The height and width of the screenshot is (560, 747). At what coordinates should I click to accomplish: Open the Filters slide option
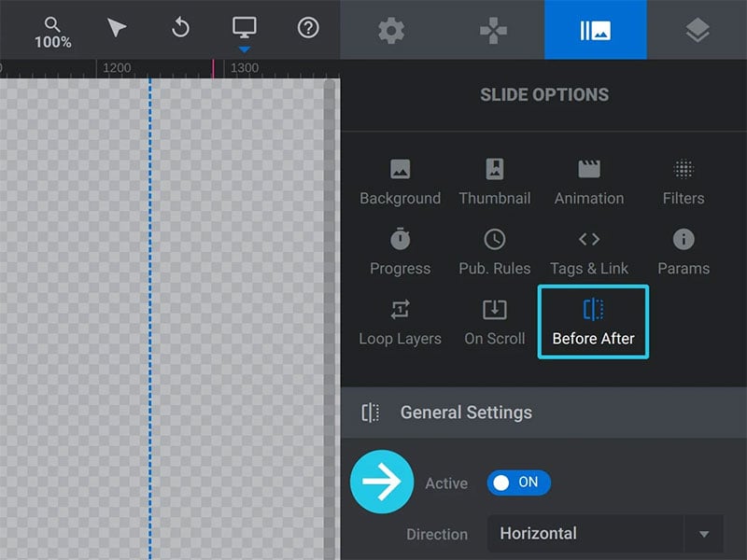[x=684, y=183]
